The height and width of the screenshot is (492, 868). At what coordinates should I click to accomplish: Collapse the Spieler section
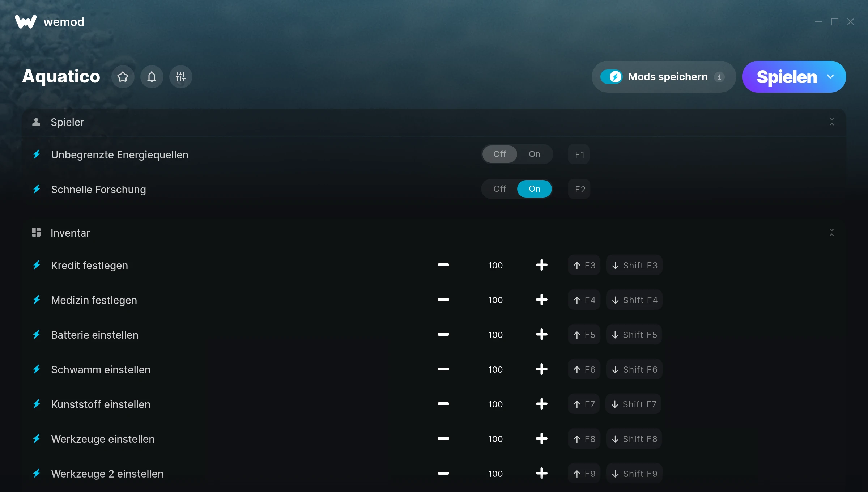(831, 122)
